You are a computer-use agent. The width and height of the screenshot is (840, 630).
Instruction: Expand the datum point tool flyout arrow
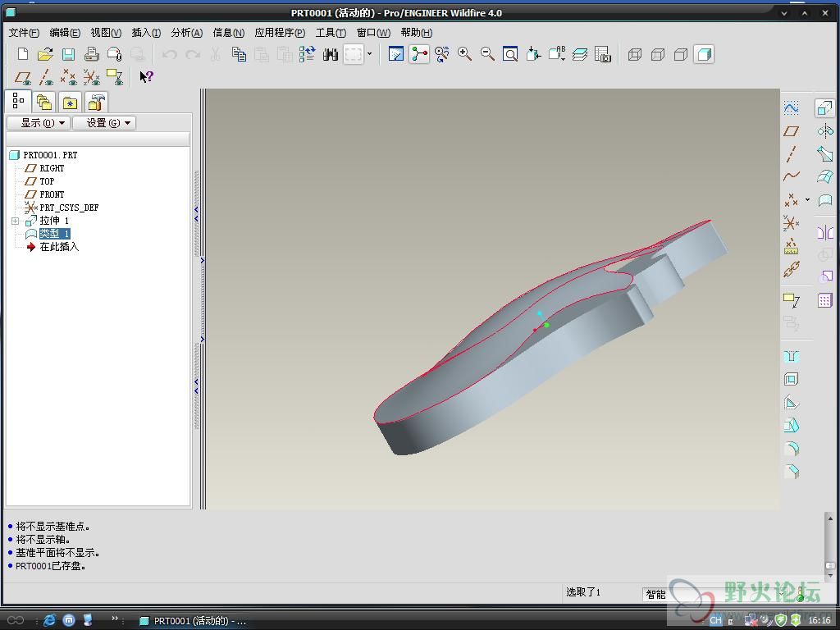tap(807, 200)
